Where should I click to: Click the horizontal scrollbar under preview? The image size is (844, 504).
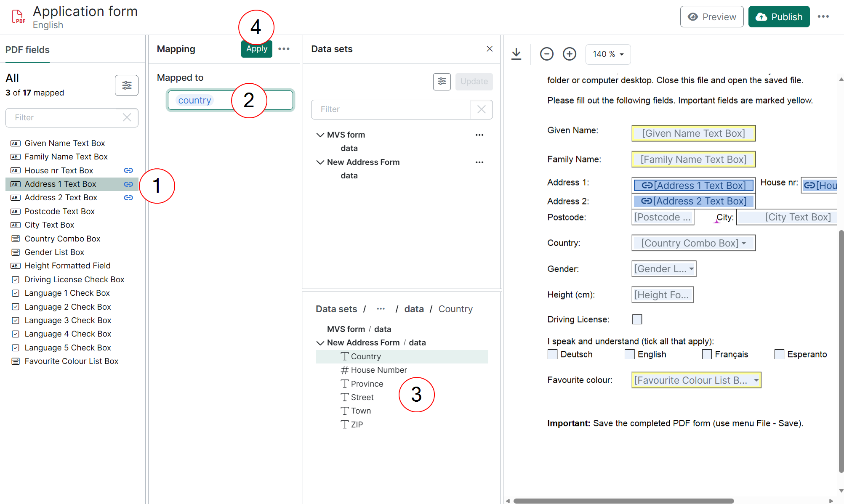pos(623,501)
